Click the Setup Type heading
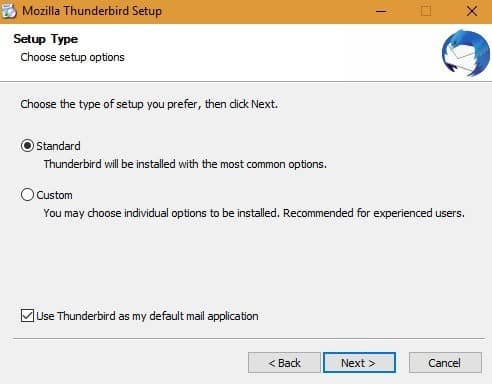492x384 pixels. pos(46,39)
